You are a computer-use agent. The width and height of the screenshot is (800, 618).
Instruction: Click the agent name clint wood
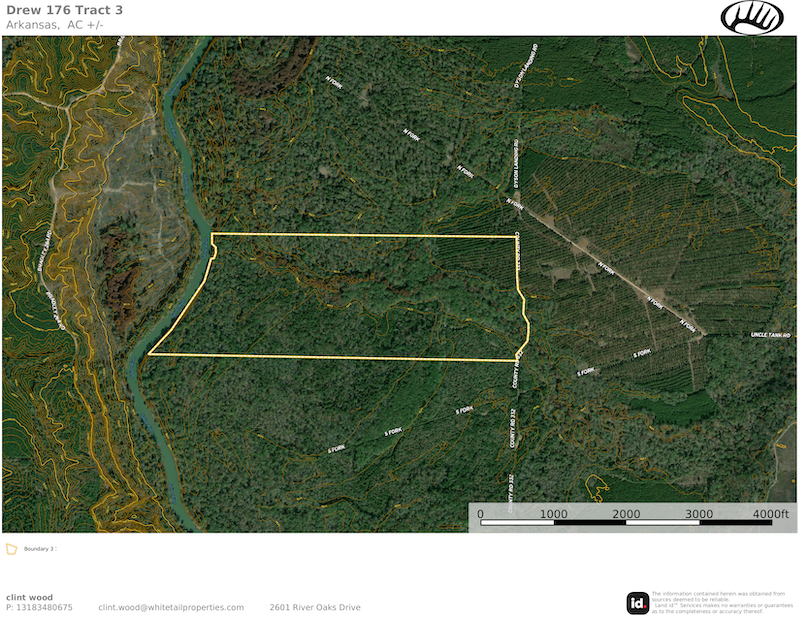(x=28, y=597)
